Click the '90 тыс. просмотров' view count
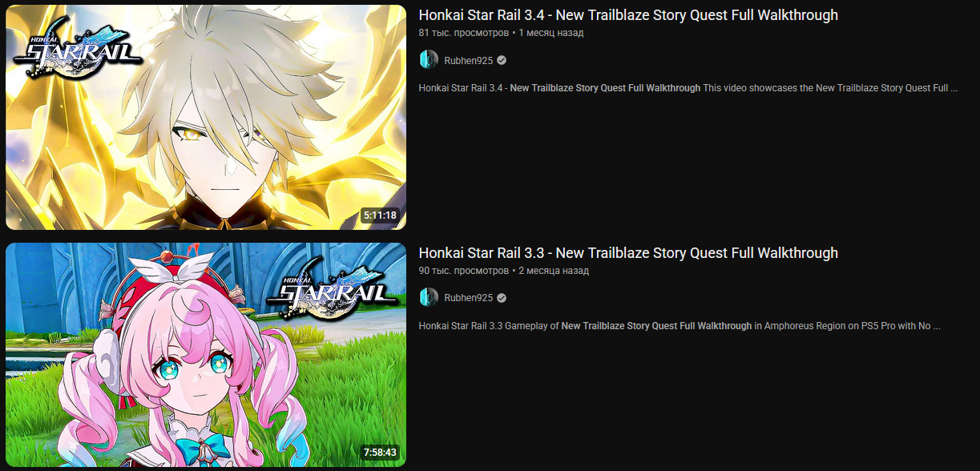This screenshot has width=980, height=471. pos(463,271)
